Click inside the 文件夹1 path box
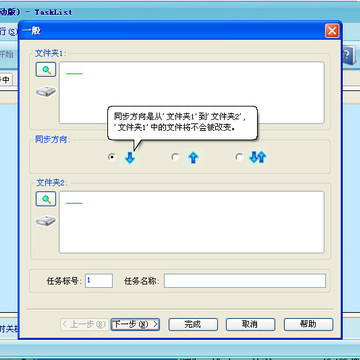This screenshot has width=360, height=360. pyautogui.click(x=192, y=92)
